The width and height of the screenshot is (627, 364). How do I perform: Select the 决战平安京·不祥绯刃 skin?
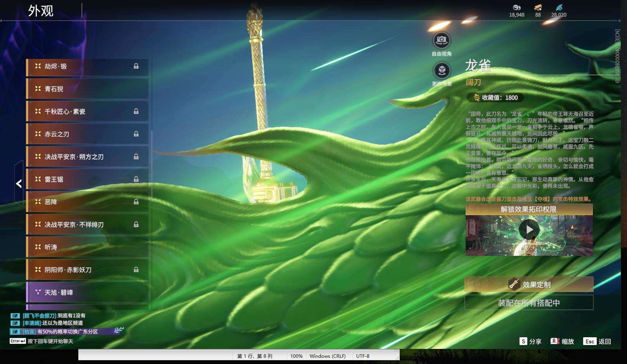click(87, 224)
